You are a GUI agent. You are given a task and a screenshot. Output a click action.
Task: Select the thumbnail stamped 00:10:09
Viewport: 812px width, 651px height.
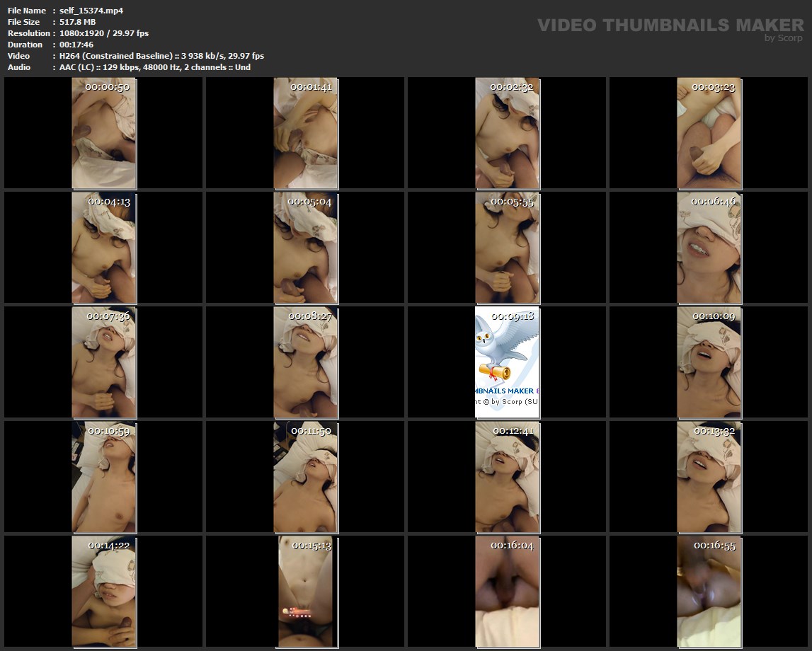709,362
